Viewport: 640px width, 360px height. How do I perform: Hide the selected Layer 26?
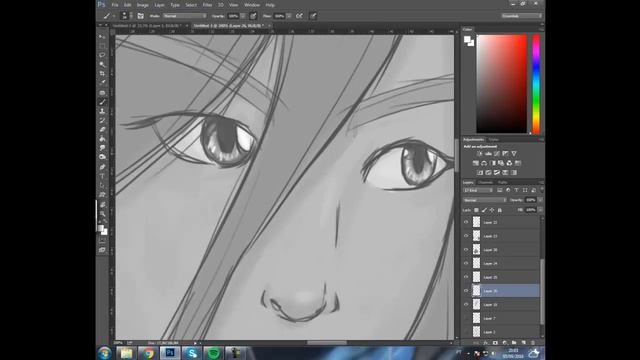pos(466,291)
